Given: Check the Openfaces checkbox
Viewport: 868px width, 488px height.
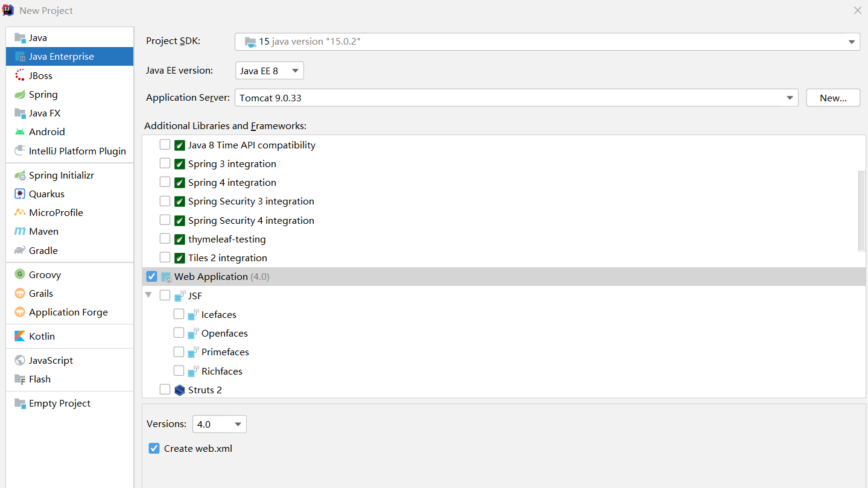Looking at the screenshot, I should (179, 333).
